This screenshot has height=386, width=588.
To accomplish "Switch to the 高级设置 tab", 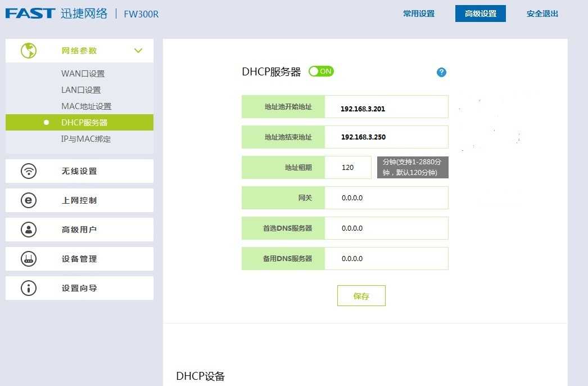I will coord(481,14).
